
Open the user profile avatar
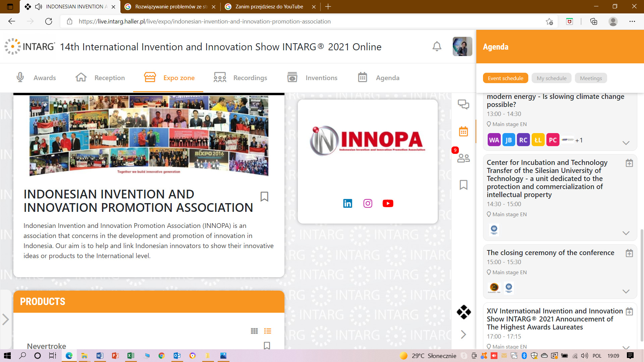point(462,46)
